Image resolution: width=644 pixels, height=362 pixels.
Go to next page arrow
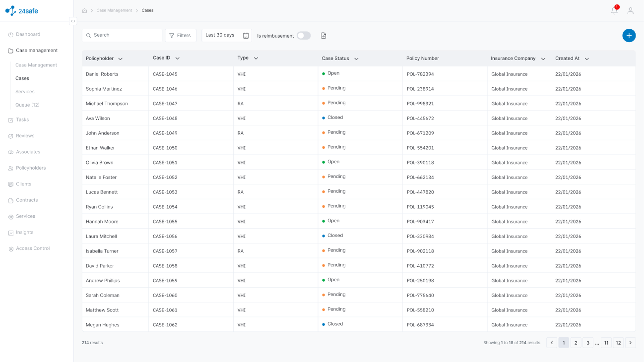tap(630, 343)
